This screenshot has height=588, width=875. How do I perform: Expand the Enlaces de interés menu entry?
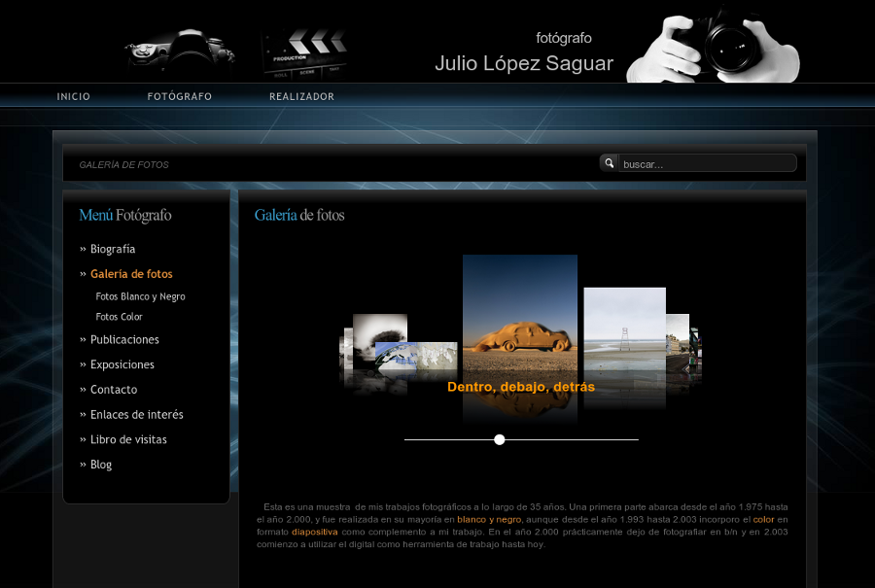(x=136, y=414)
